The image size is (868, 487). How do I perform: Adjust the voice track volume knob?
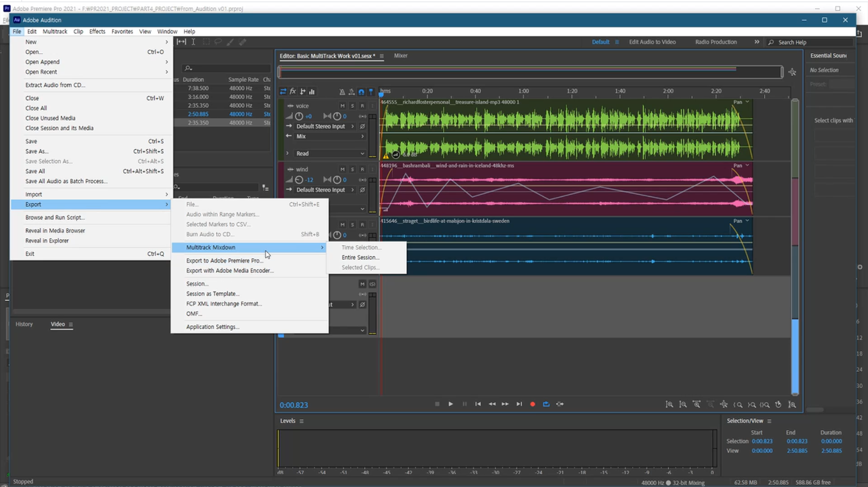pos(299,117)
